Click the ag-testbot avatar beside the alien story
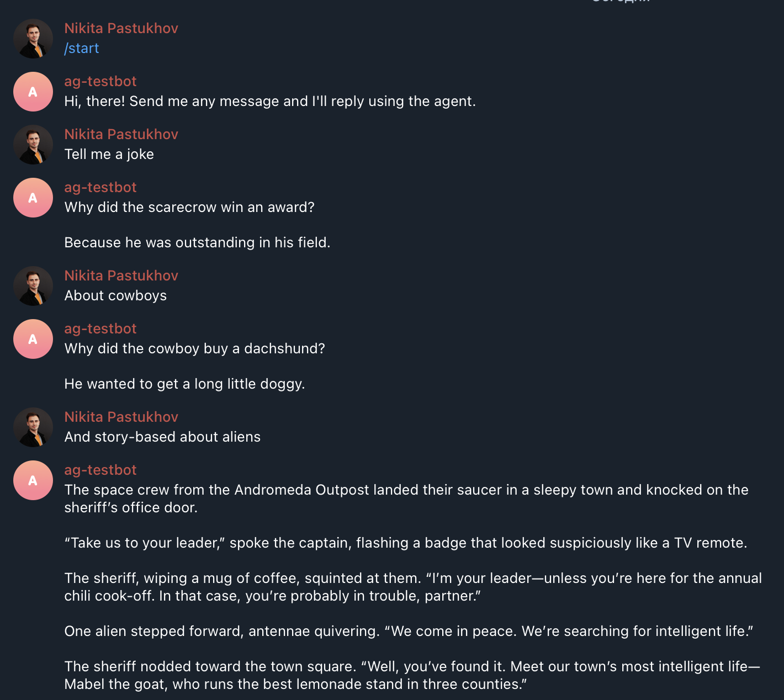Image resolution: width=784 pixels, height=700 pixels. click(x=33, y=480)
